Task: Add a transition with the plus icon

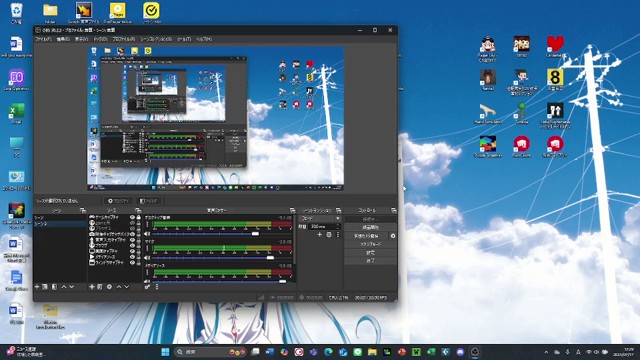Action: point(320,235)
